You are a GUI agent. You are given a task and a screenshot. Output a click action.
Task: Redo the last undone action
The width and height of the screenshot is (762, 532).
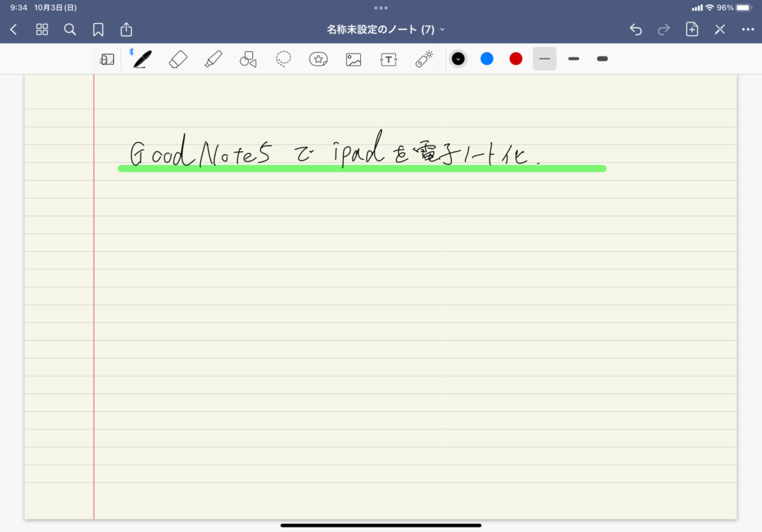(x=664, y=30)
